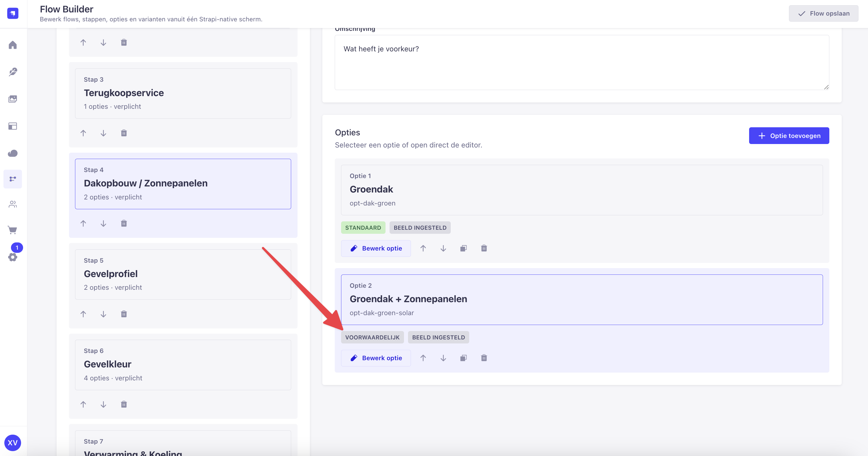Image resolution: width=868 pixels, height=456 pixels.
Task: Click Bewerk optie for Groendak
Action: click(376, 248)
